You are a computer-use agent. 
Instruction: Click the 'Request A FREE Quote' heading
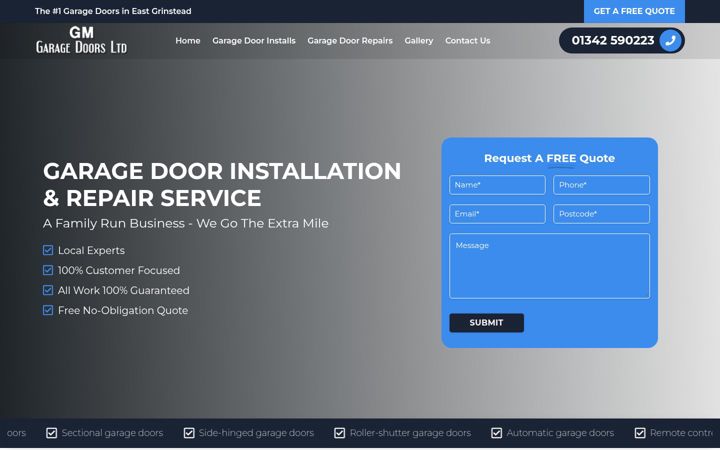(549, 158)
